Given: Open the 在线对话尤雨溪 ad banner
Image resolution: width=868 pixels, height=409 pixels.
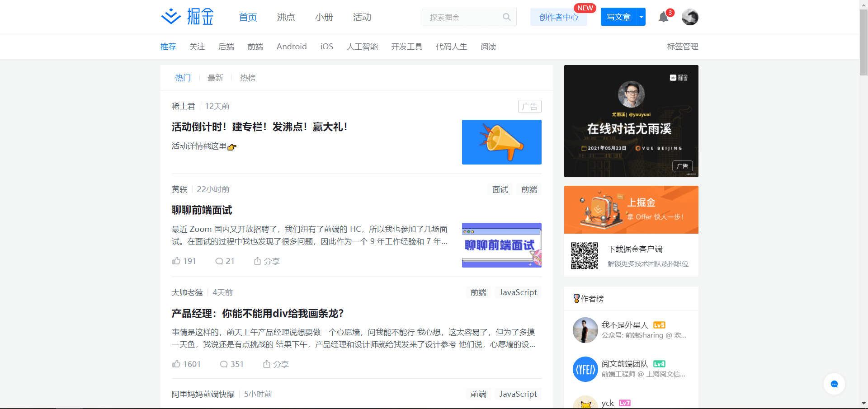Looking at the screenshot, I should [631, 121].
